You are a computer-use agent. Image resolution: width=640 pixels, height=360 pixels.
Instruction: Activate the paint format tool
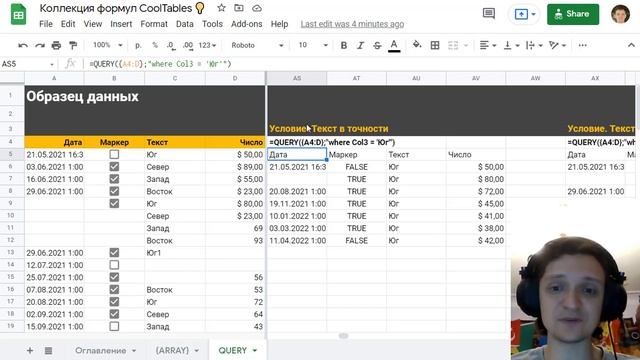tap(73, 45)
